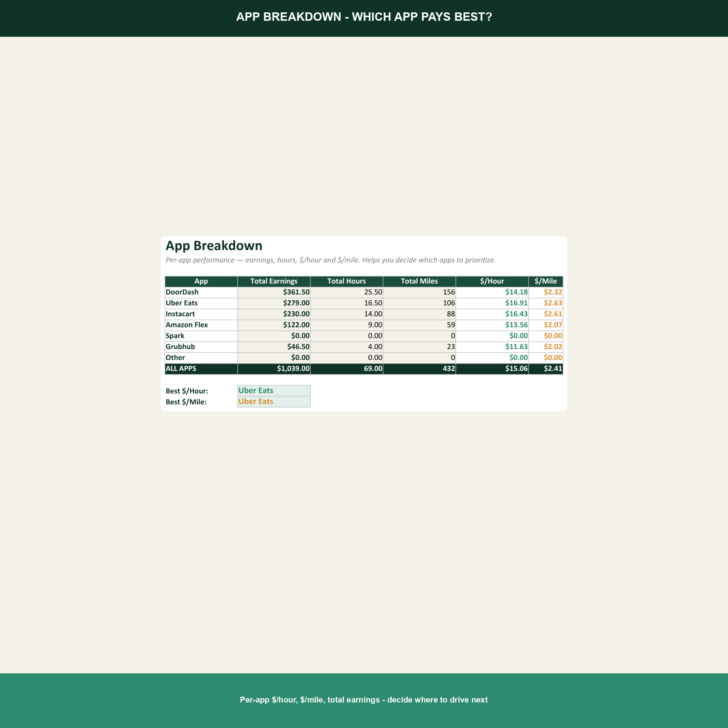The width and height of the screenshot is (728, 728).
Task: Click the Best $/Mile label
Action: 186,402
